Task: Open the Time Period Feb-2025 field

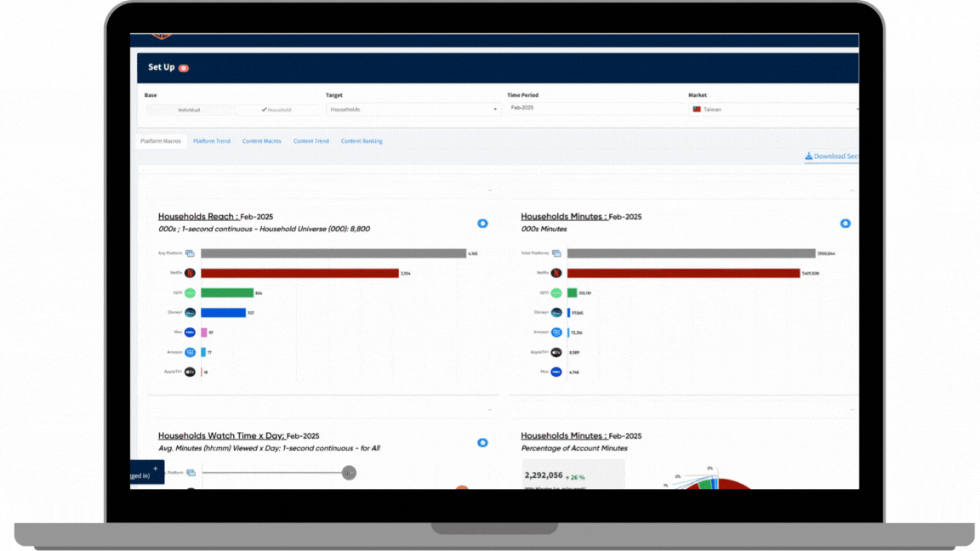Action: [x=594, y=108]
